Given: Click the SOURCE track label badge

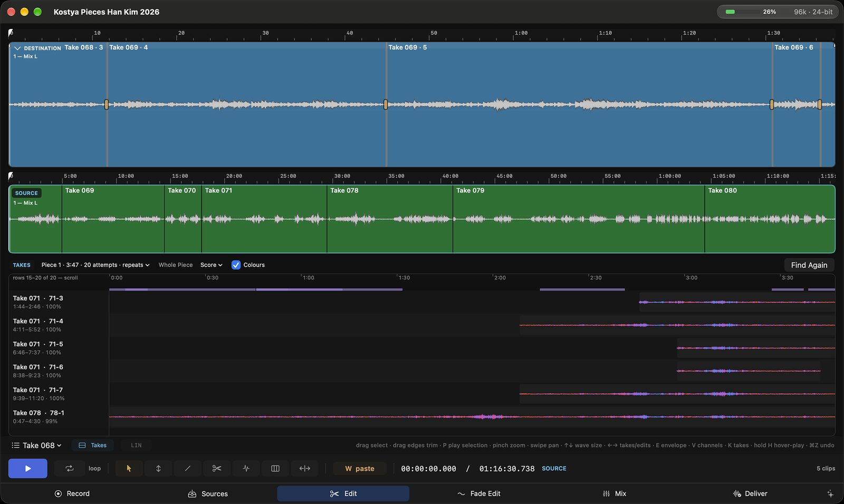Looking at the screenshot, I should pos(26,193).
